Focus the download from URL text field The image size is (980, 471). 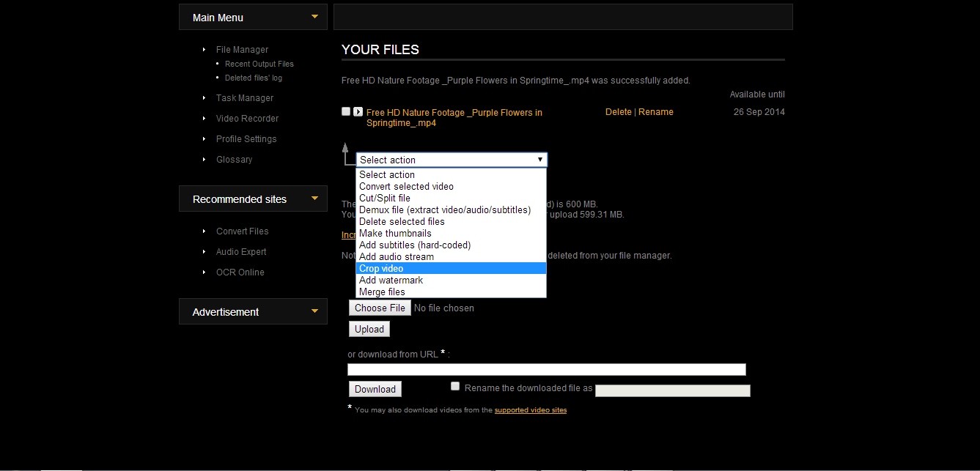(x=546, y=370)
